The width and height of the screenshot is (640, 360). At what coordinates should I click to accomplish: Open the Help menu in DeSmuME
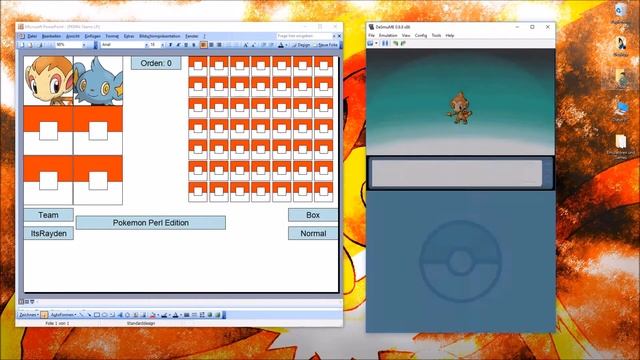[450, 36]
